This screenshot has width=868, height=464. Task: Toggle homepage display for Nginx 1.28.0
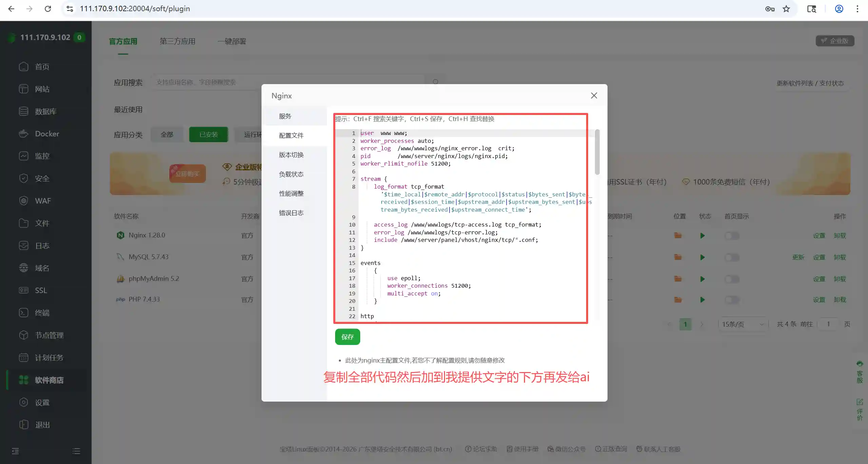pyautogui.click(x=732, y=236)
